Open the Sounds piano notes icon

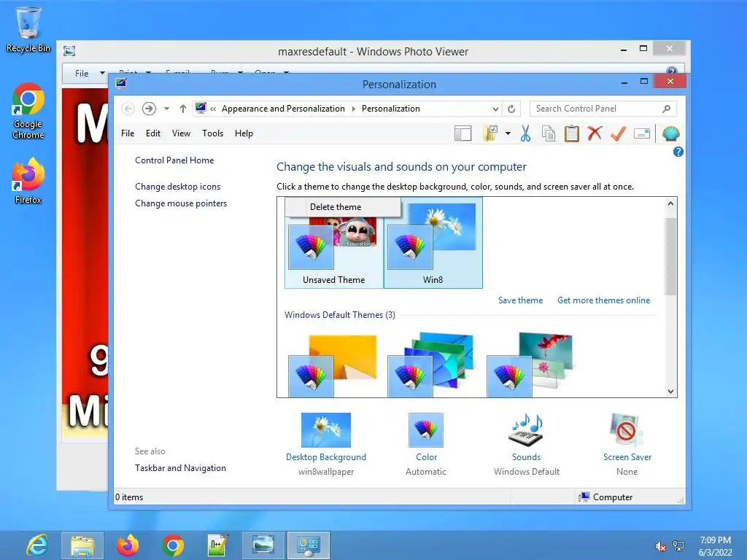(527, 430)
